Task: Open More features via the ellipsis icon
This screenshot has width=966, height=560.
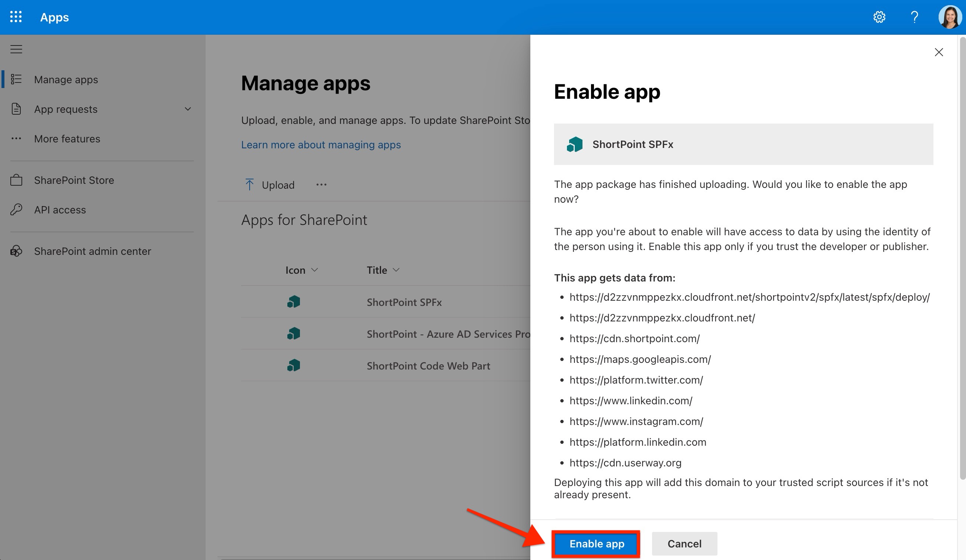Action: pyautogui.click(x=16, y=138)
